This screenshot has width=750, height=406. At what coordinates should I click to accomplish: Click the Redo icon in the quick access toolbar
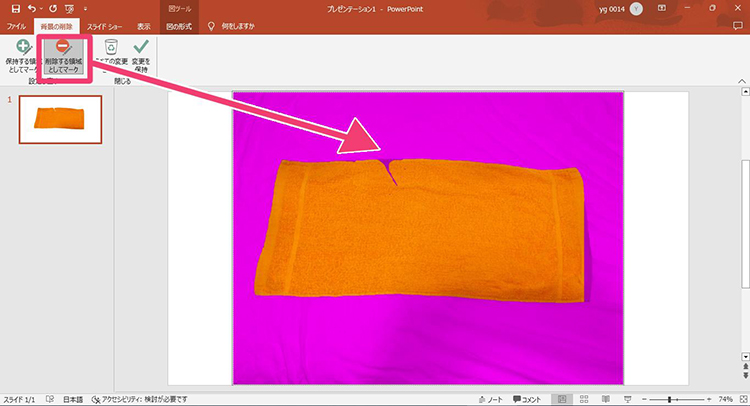[53, 8]
